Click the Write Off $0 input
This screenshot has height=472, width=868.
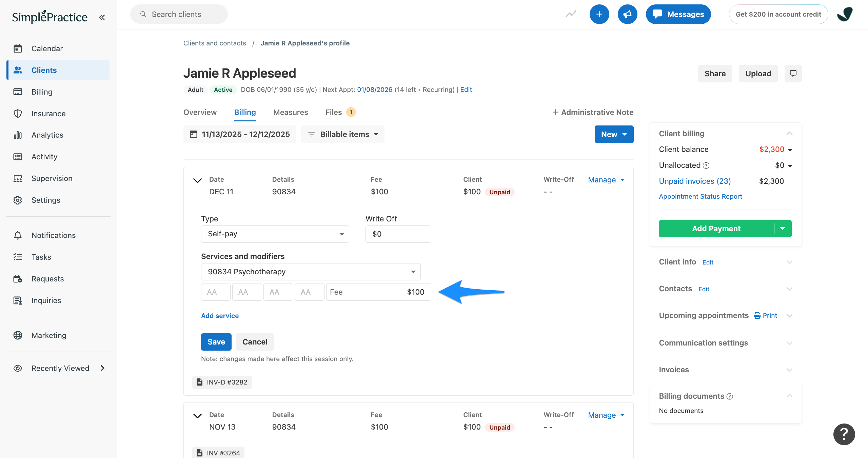coord(398,234)
